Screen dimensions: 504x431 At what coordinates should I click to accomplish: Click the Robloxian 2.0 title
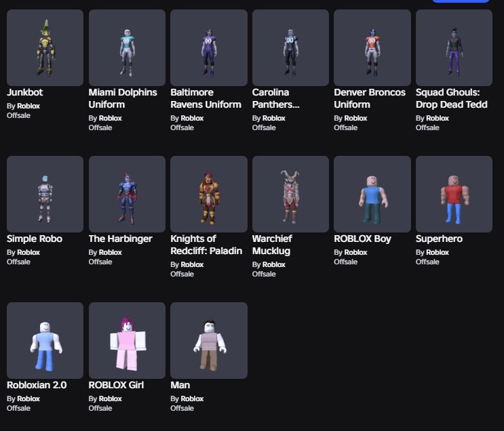tap(37, 385)
